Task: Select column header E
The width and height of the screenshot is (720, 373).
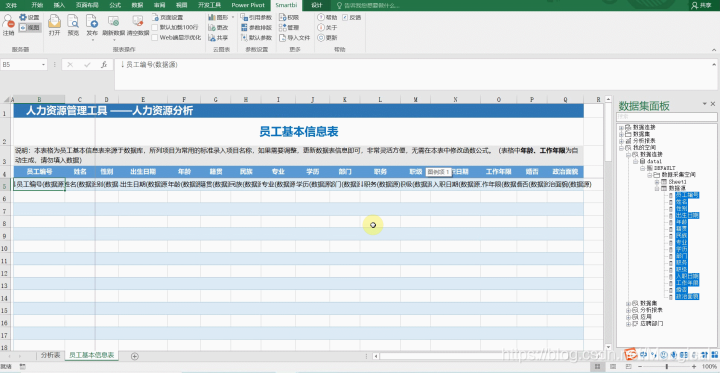Action: point(143,99)
